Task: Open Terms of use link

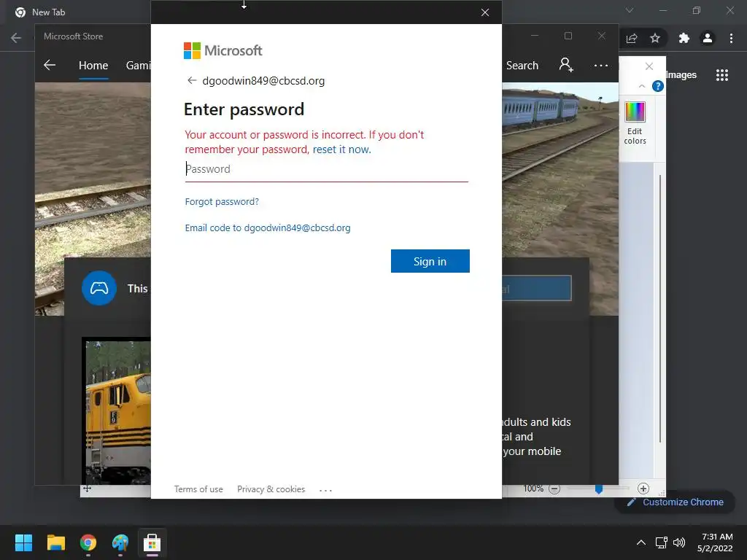Action: [198, 489]
